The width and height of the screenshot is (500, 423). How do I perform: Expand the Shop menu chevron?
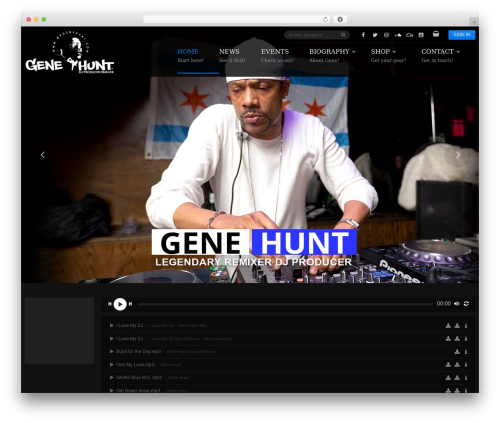394,52
